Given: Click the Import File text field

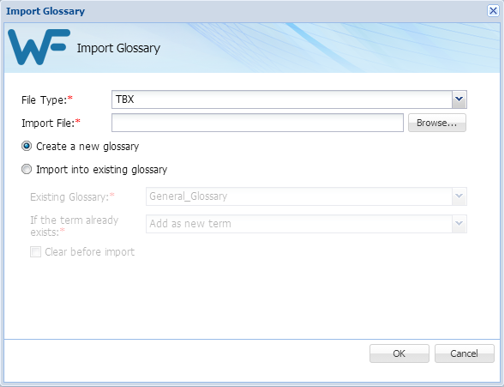Looking at the screenshot, I should [257, 123].
